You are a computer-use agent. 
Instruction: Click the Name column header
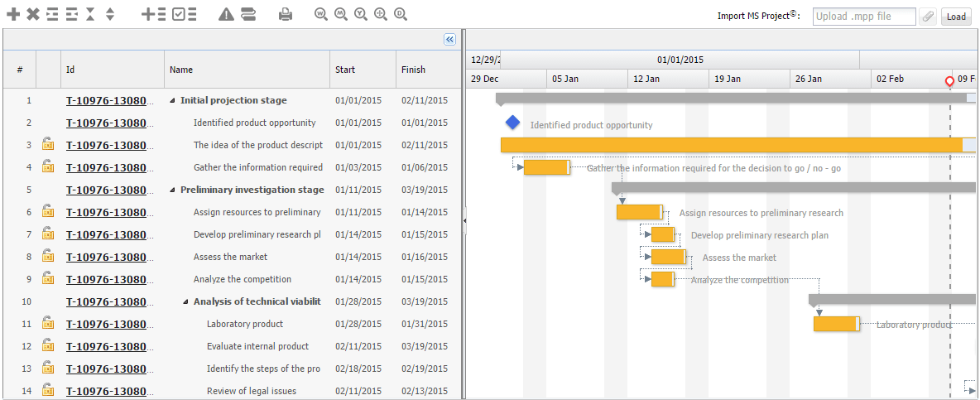[x=247, y=70]
